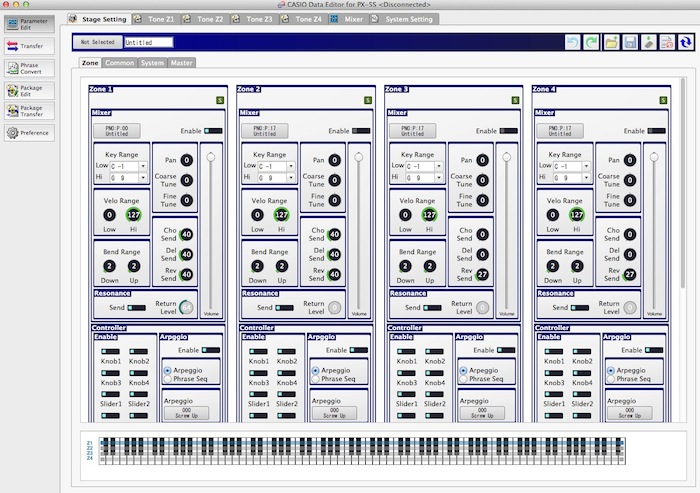Click Zone 2 Fine Tune knob
This screenshot has height=493, width=700.
tap(334, 200)
